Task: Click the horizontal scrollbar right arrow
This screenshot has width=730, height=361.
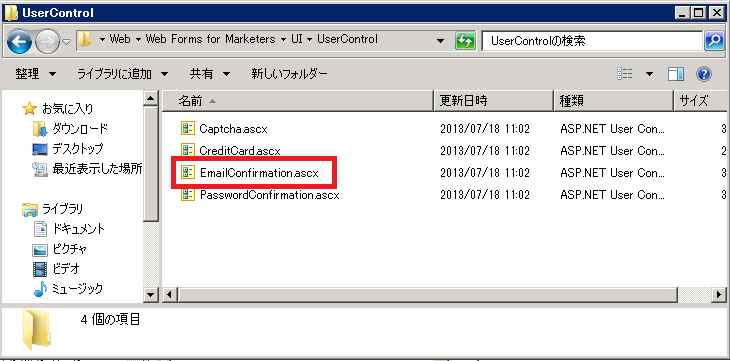Action: point(719,294)
